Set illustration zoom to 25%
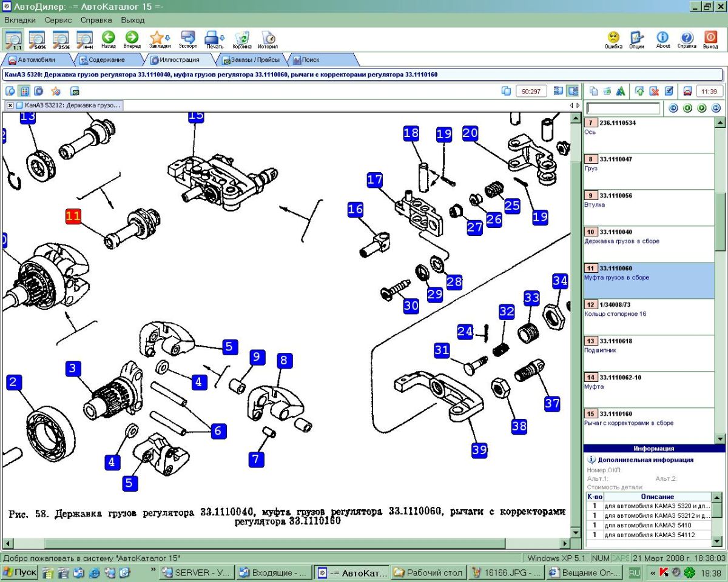Viewport: 728px width, 582px height. 61,39
